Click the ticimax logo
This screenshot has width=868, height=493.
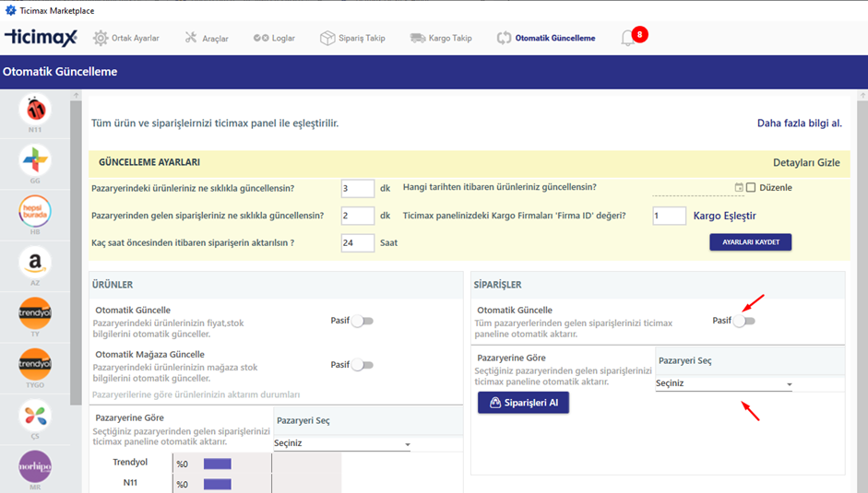point(41,37)
